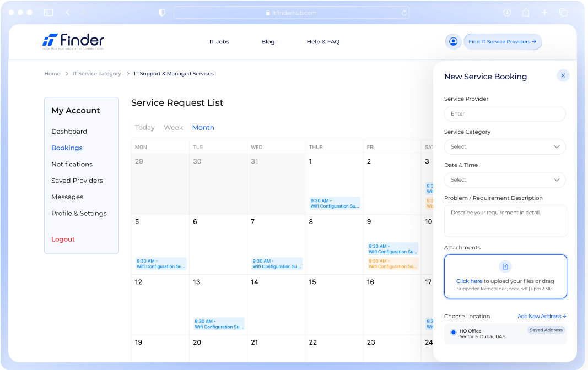Open Bookings in My Account

pyautogui.click(x=67, y=148)
